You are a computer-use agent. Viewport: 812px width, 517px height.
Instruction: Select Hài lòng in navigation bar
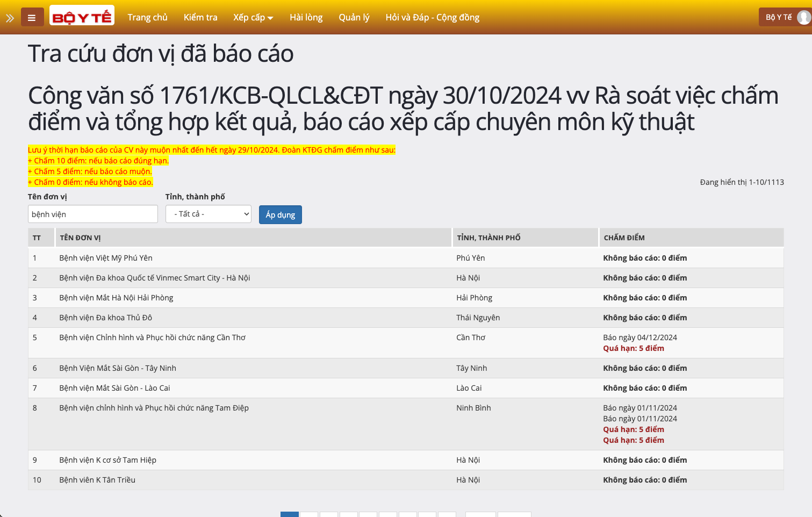306,17
